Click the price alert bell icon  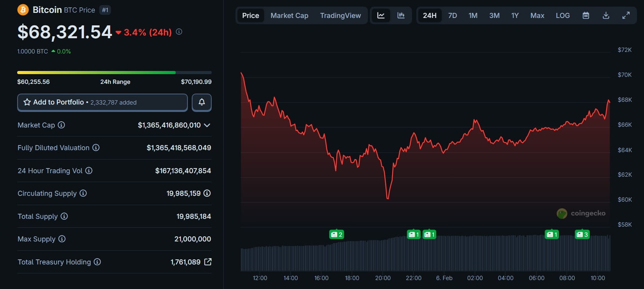[202, 102]
